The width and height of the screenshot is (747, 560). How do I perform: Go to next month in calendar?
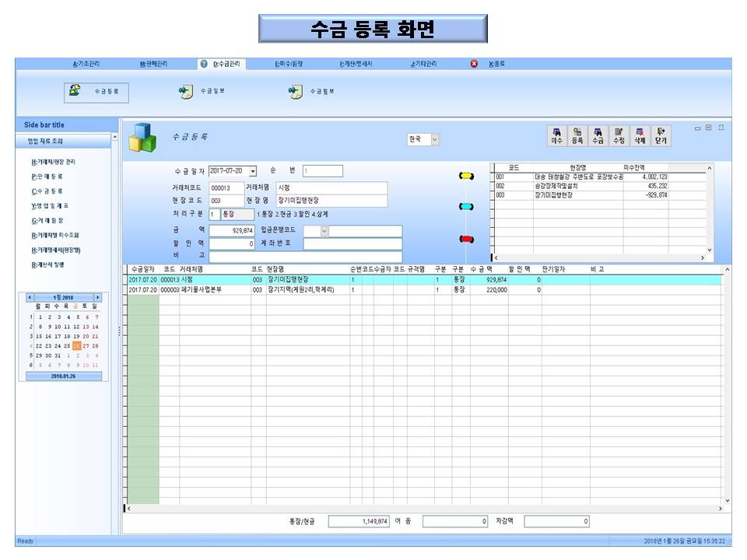98,297
